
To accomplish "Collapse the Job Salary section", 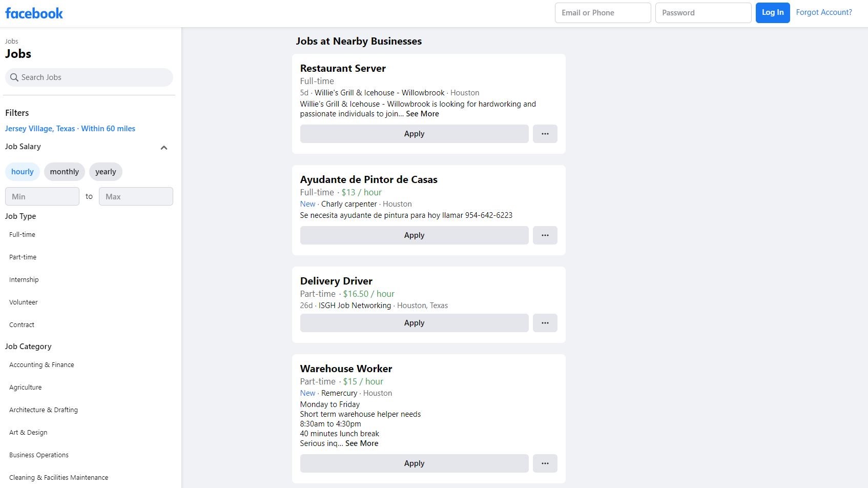I will 164,147.
